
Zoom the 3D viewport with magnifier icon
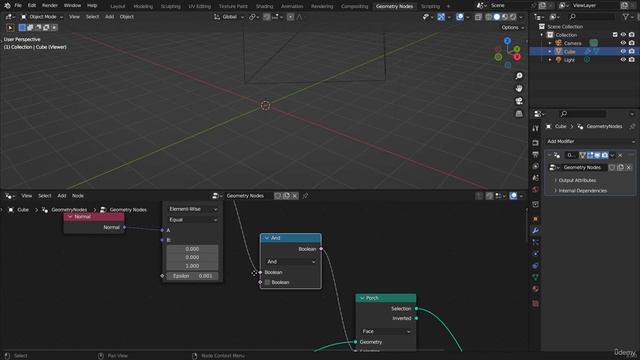(x=519, y=76)
